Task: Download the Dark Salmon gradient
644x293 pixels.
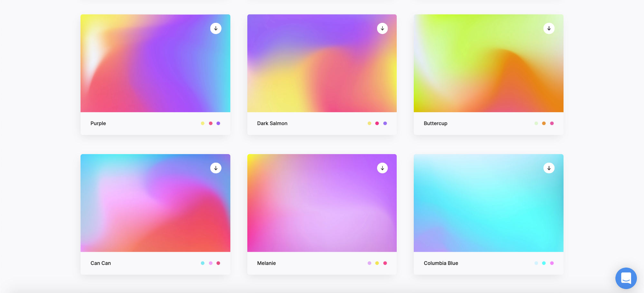Action: tap(382, 28)
